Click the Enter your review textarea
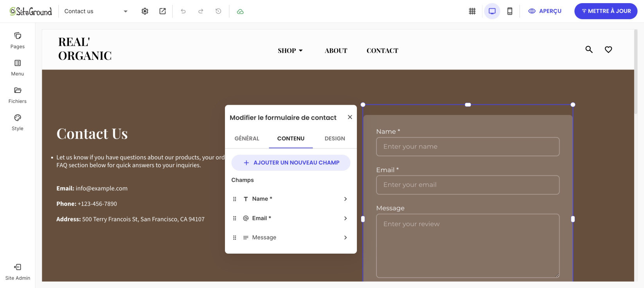The height and width of the screenshot is (288, 644). click(x=468, y=246)
